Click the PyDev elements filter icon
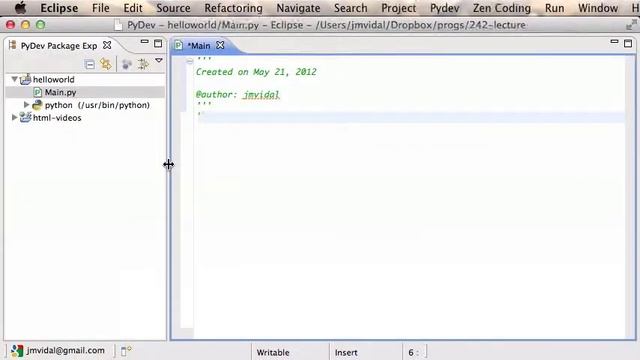The height and width of the screenshot is (360, 640). [143, 64]
